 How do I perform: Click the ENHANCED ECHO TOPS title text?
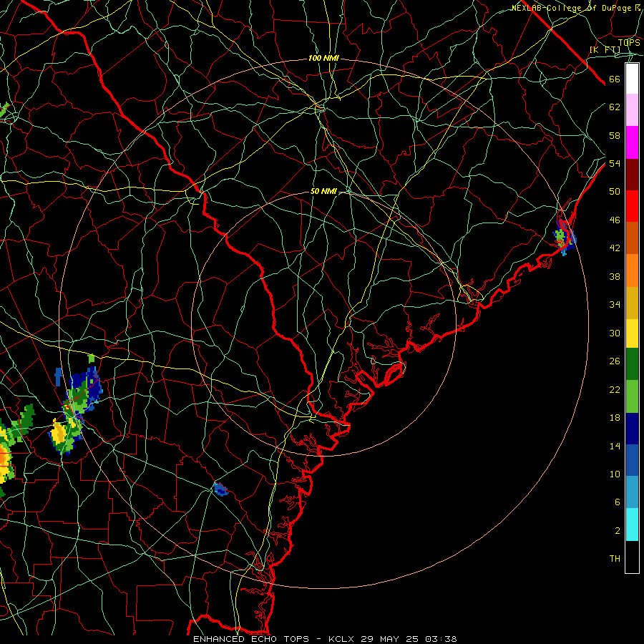coord(251,639)
